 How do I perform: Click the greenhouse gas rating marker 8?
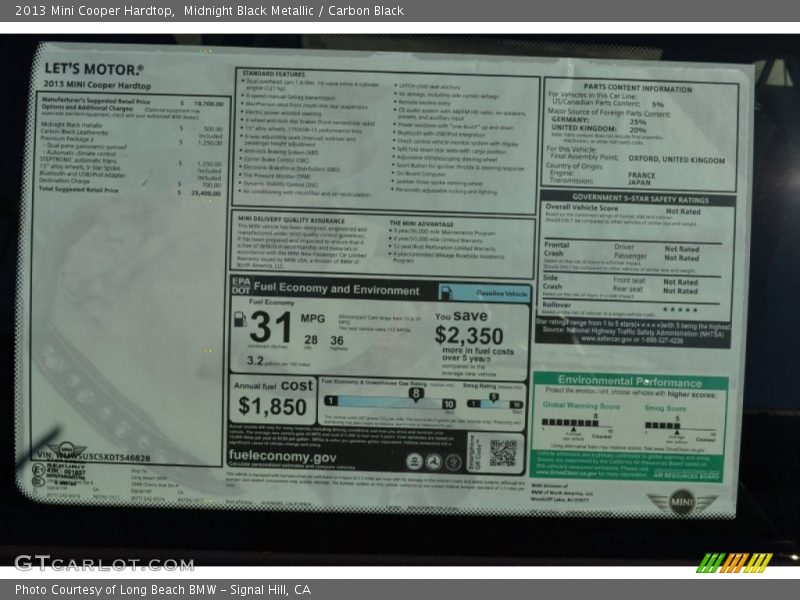tap(416, 394)
